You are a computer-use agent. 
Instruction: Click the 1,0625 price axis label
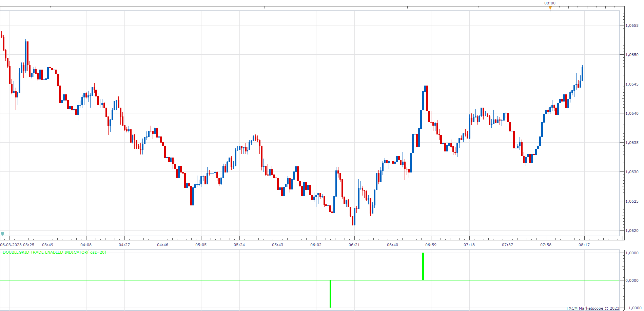coord(632,201)
